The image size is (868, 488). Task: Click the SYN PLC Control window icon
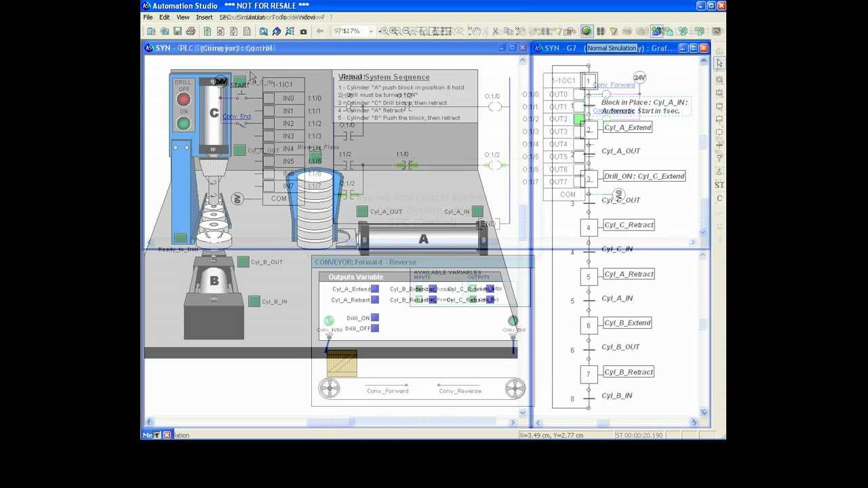coord(149,48)
